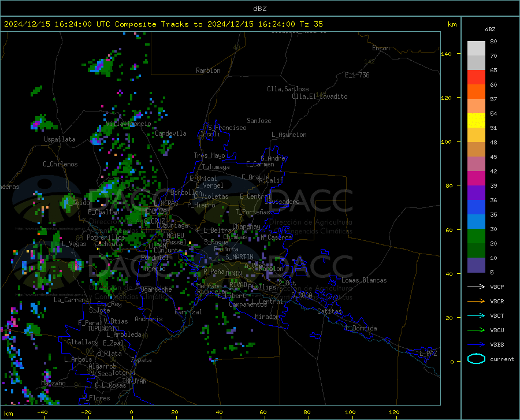Click the VBCP legend label
This screenshot has width=520, height=420.
497,287
